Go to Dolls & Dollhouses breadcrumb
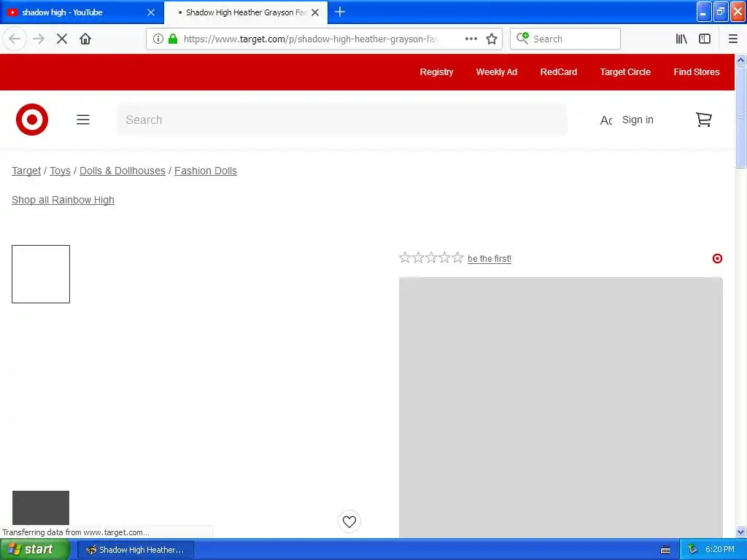 tap(123, 171)
